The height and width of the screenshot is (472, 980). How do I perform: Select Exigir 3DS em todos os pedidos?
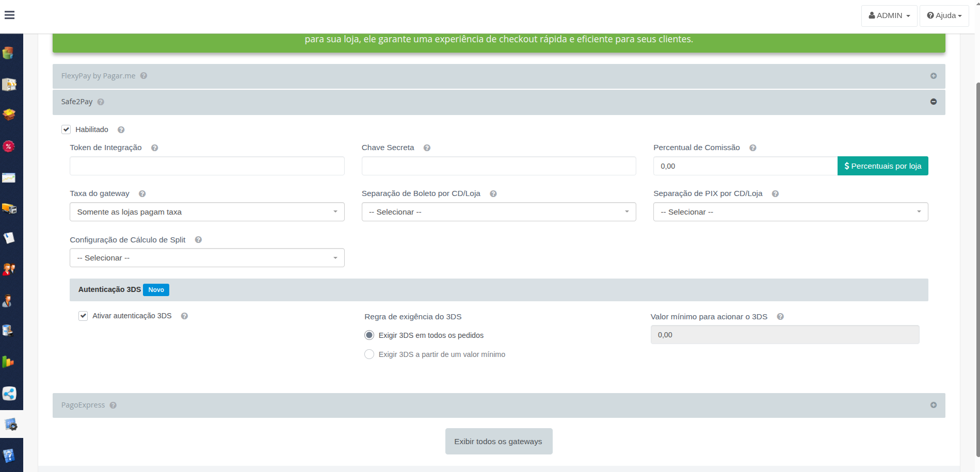coord(369,335)
